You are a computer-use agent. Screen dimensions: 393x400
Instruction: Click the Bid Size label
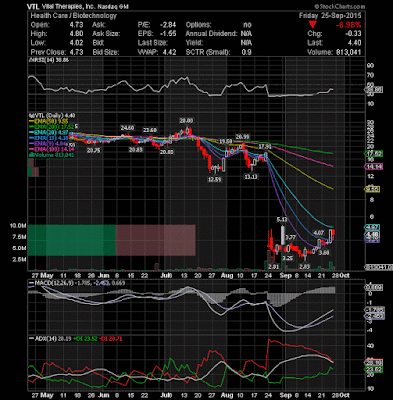(106, 52)
